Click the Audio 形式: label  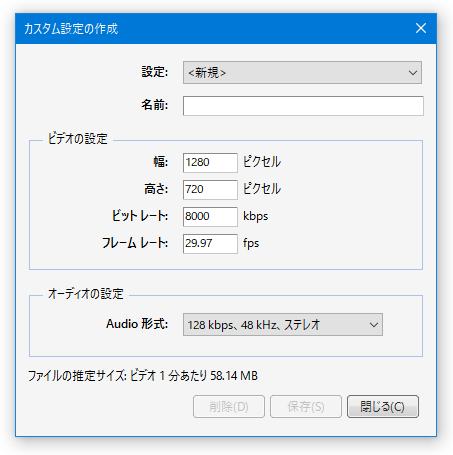[137, 324]
